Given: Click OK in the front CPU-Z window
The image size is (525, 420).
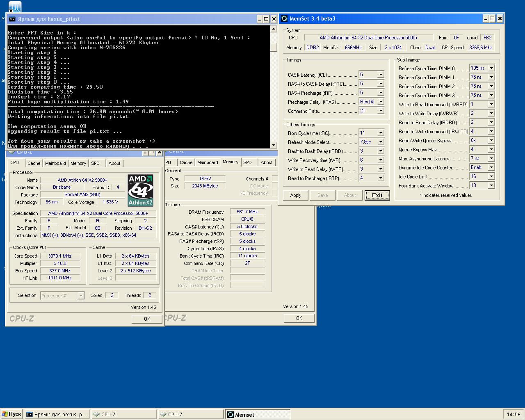Looking at the screenshot, I should [x=147, y=319].
